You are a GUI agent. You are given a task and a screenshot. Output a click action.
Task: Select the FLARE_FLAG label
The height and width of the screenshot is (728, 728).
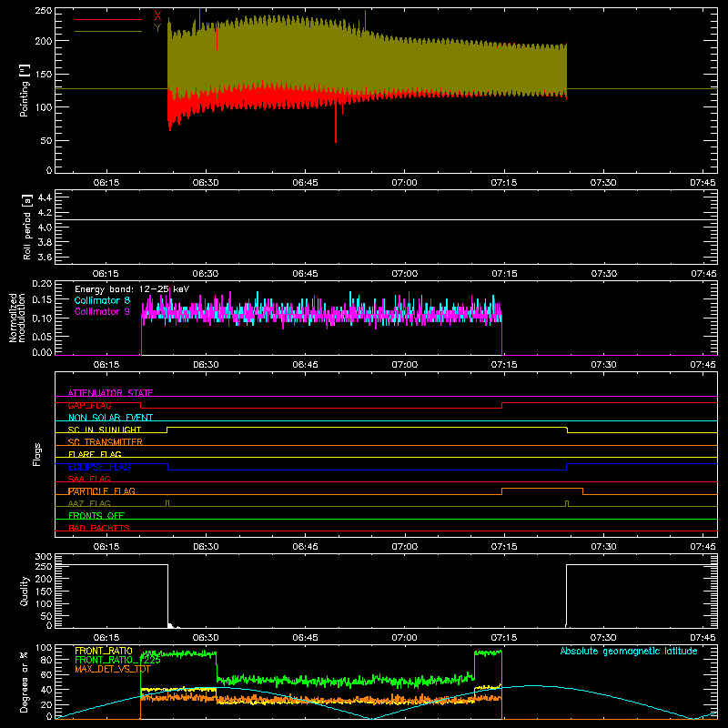tap(95, 454)
